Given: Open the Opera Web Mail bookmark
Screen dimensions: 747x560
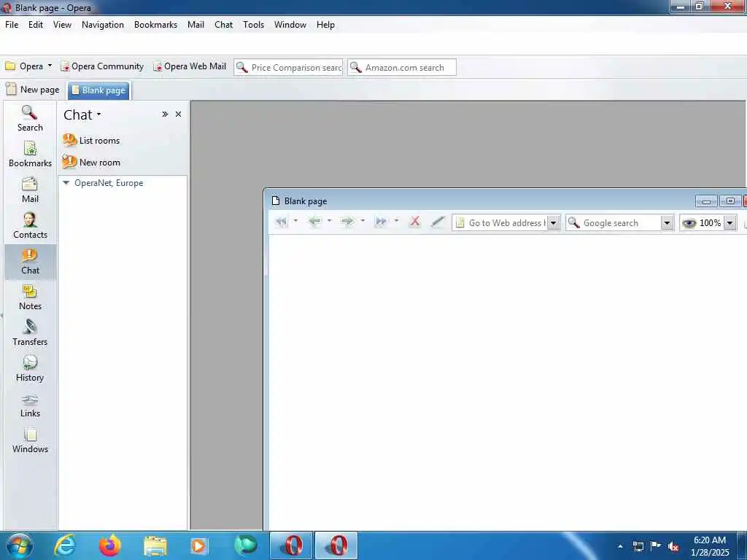Looking at the screenshot, I should click(x=190, y=66).
